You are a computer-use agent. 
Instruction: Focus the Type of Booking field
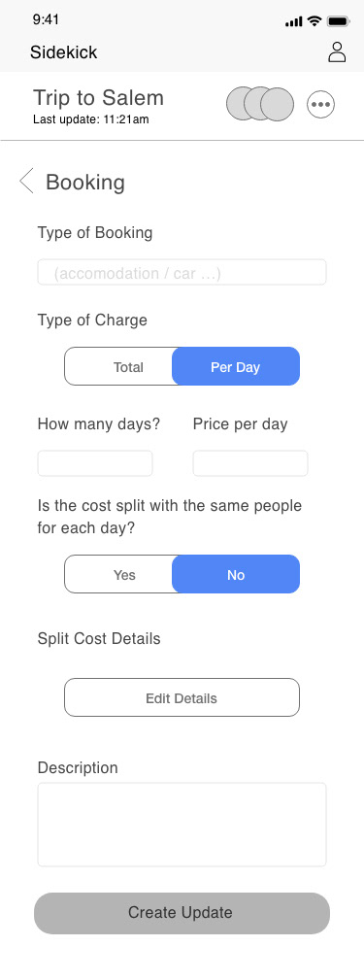[x=182, y=273]
